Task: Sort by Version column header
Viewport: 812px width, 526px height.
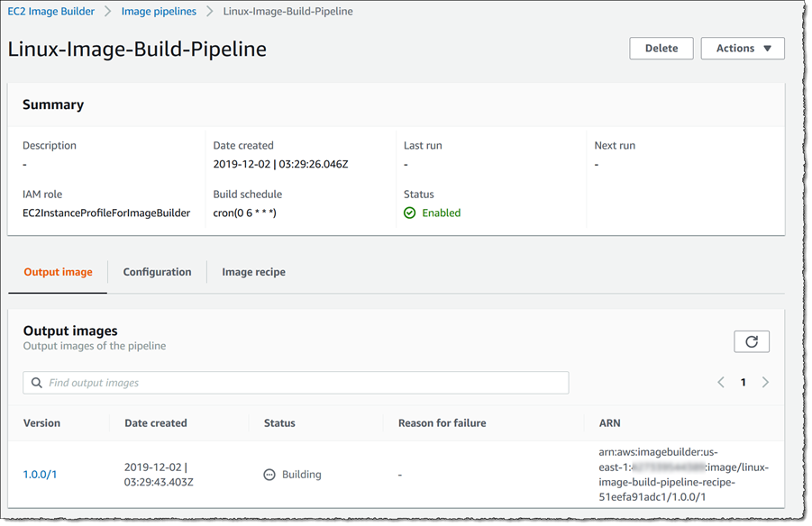Action: pos(41,423)
